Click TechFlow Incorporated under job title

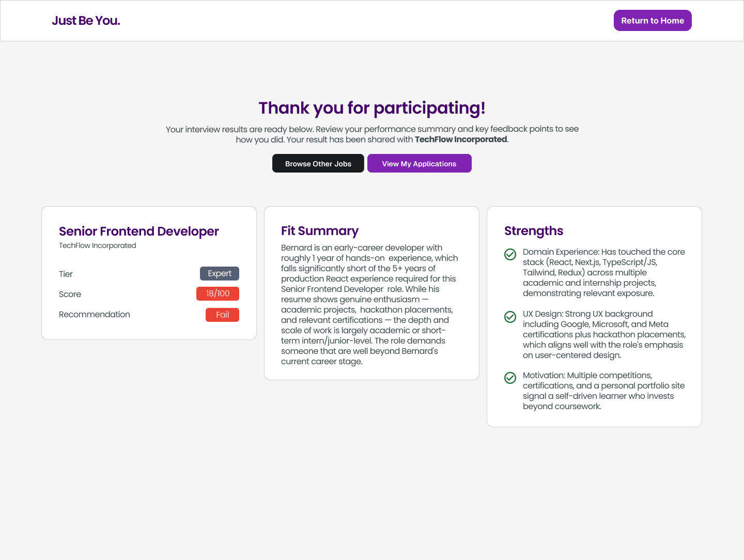point(98,245)
